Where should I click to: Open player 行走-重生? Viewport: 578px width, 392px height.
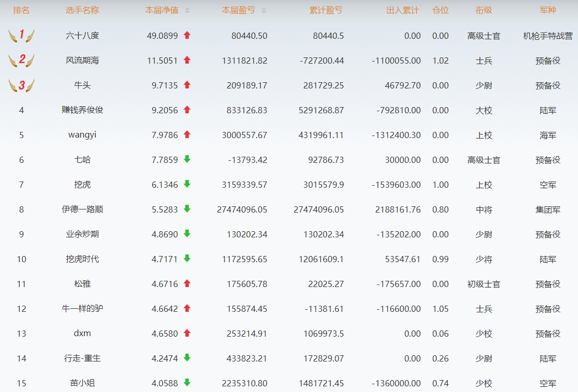pyautogui.click(x=82, y=358)
